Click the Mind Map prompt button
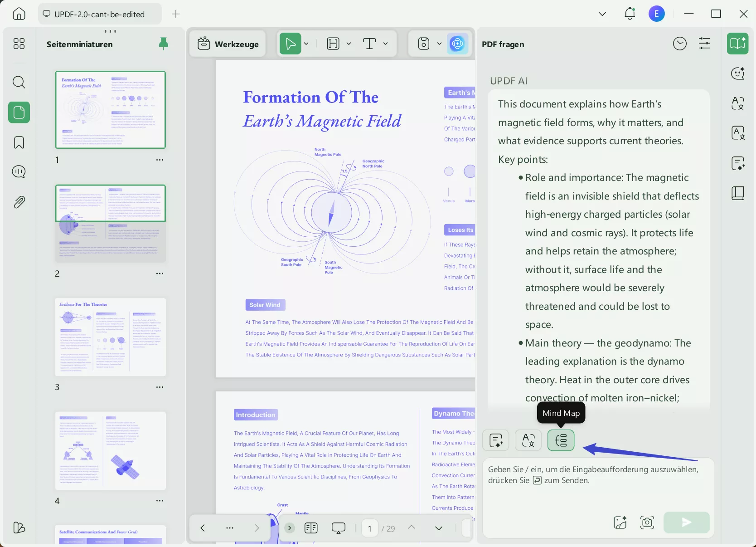Screen dimensions: 756x547 pyautogui.click(x=561, y=440)
